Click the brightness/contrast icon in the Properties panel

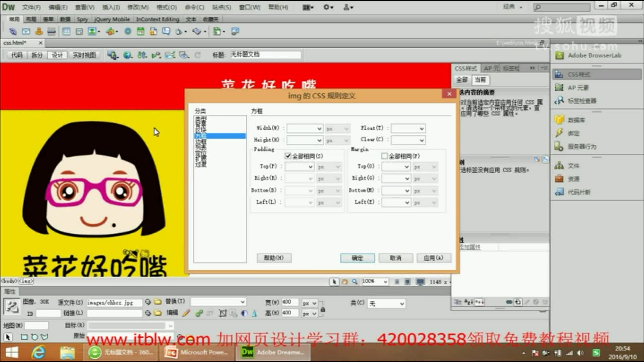point(244,313)
